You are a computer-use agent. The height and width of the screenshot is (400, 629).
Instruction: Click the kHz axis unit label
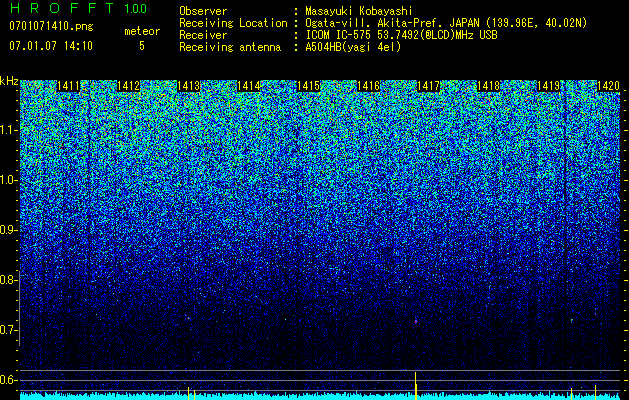coord(9,81)
